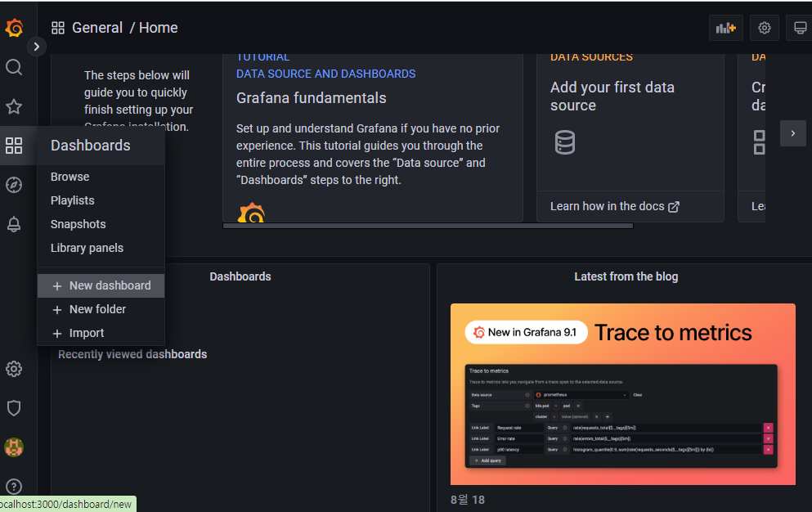Screen dimensions: 812x512
Task: Expand the side navigation with chevron toggle
Action: tap(36, 47)
